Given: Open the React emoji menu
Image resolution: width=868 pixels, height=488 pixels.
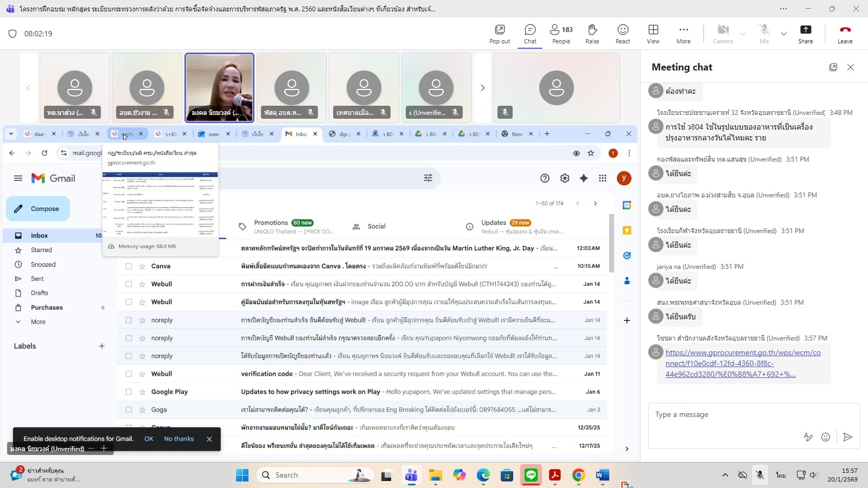Looking at the screenshot, I should pos(622,34).
